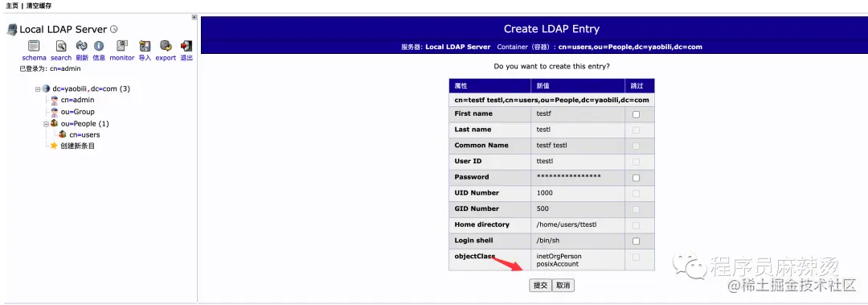868x305 pixels.
Task: Open ou=Group entry in tree
Action: point(77,112)
